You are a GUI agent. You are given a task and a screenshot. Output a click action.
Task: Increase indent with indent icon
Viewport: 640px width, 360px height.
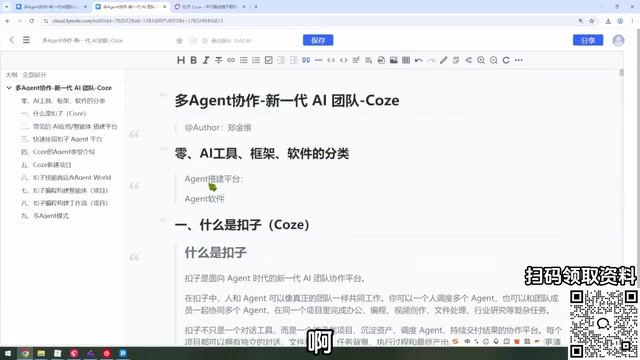point(293,60)
